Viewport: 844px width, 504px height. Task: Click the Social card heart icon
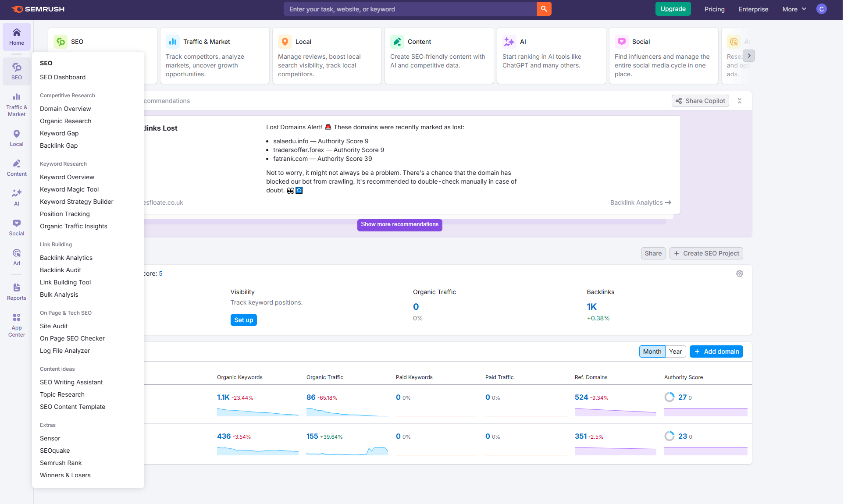pyautogui.click(x=622, y=42)
